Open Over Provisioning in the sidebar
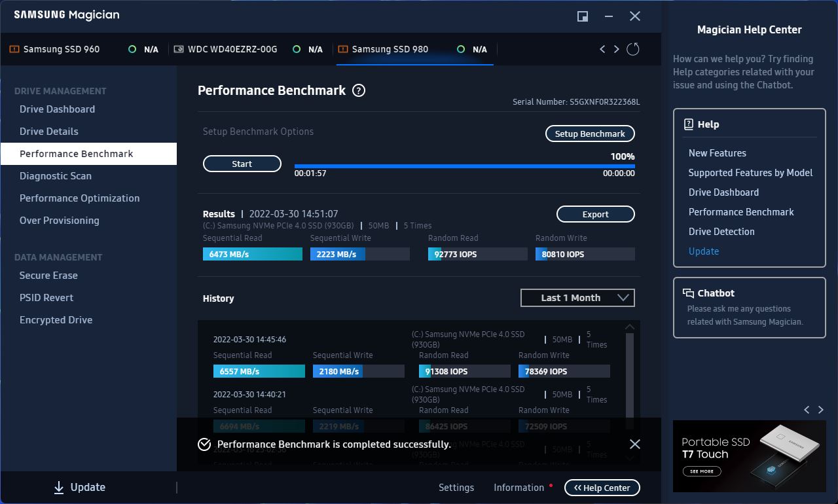This screenshot has height=504, width=838. click(x=88, y=221)
